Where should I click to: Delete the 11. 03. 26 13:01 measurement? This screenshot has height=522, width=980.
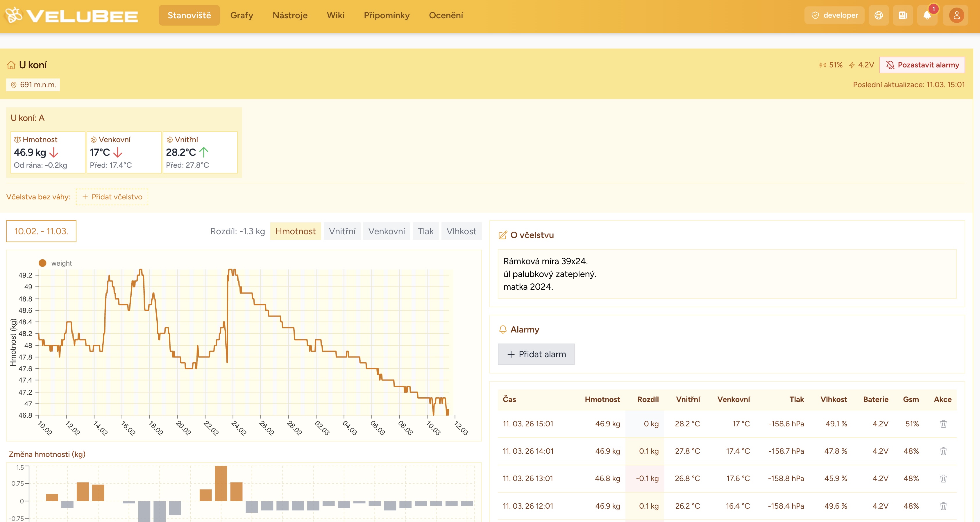(943, 479)
